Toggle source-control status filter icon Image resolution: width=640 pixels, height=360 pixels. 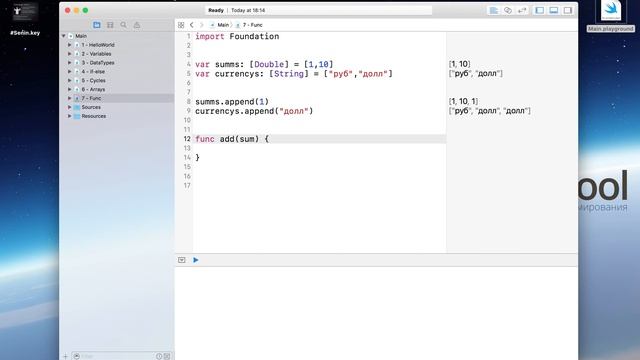point(167,356)
